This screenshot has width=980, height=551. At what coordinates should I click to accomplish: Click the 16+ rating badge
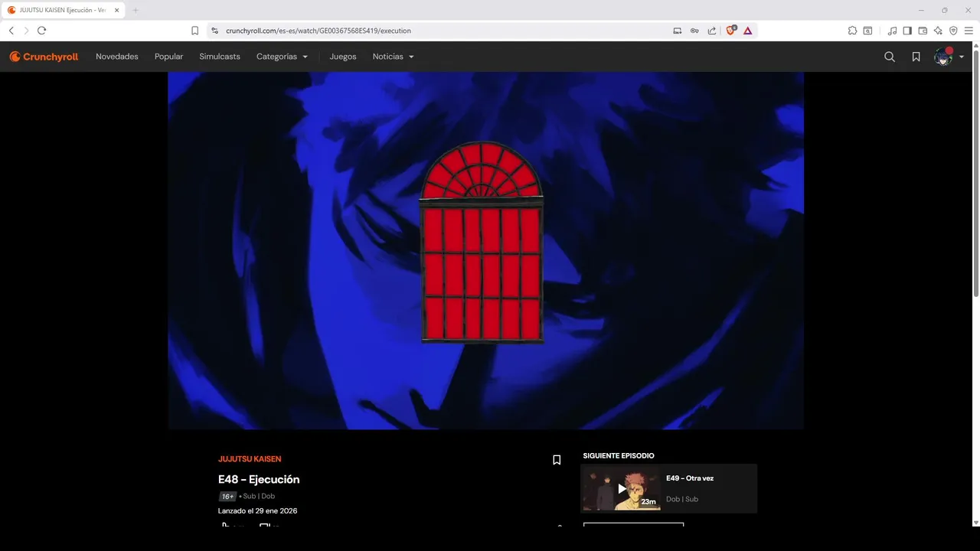click(x=227, y=496)
